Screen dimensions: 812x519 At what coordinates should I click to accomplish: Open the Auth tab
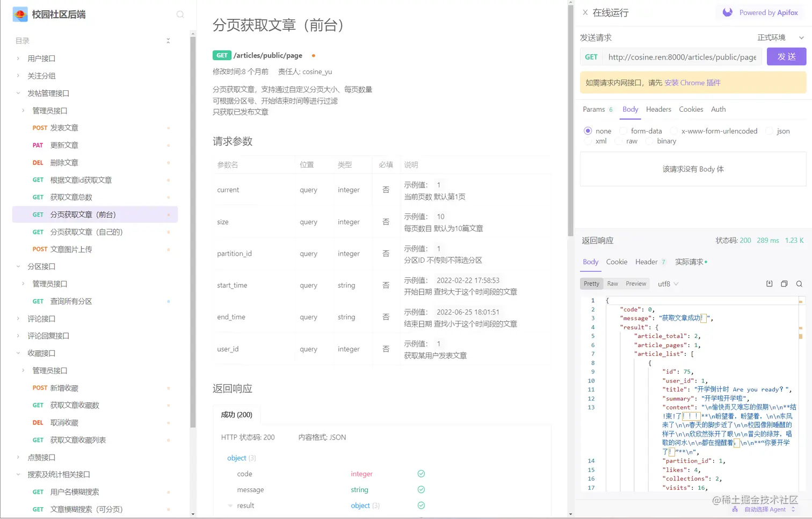[718, 109]
